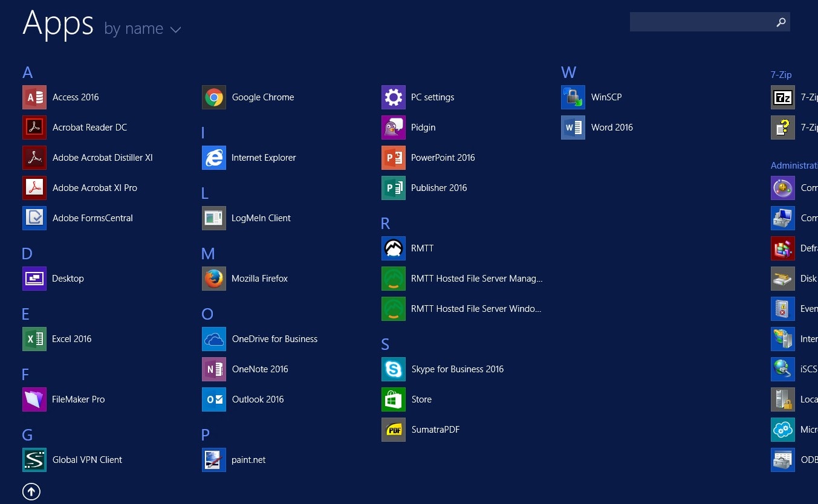Open the Loca... administrative tool
The image size is (818, 504).
[794, 399]
